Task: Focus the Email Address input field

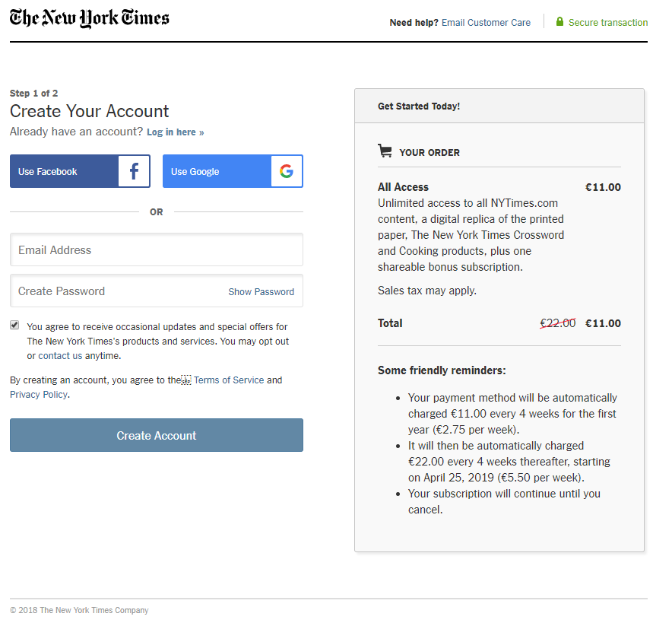Action: tap(157, 249)
